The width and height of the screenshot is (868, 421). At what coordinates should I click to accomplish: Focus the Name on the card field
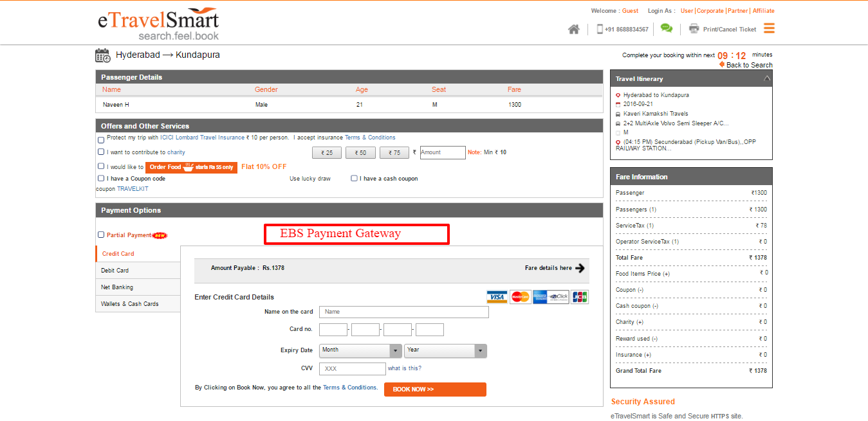[404, 312]
